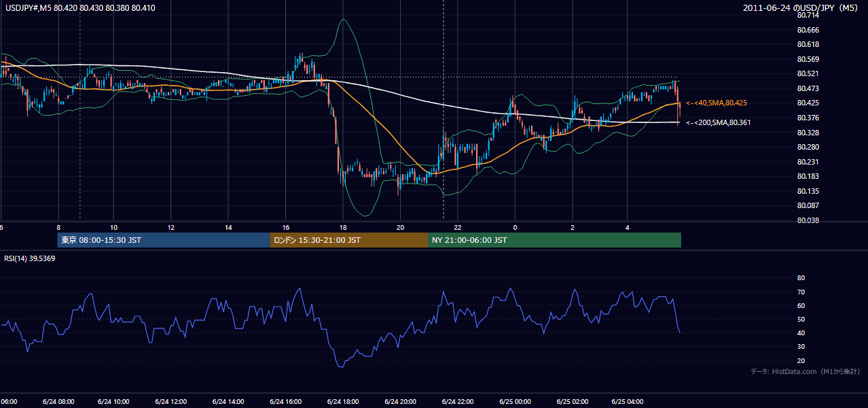Click hour label 12 below the price chart
Image resolution: width=868 pixels, height=408 pixels.
coord(171,227)
